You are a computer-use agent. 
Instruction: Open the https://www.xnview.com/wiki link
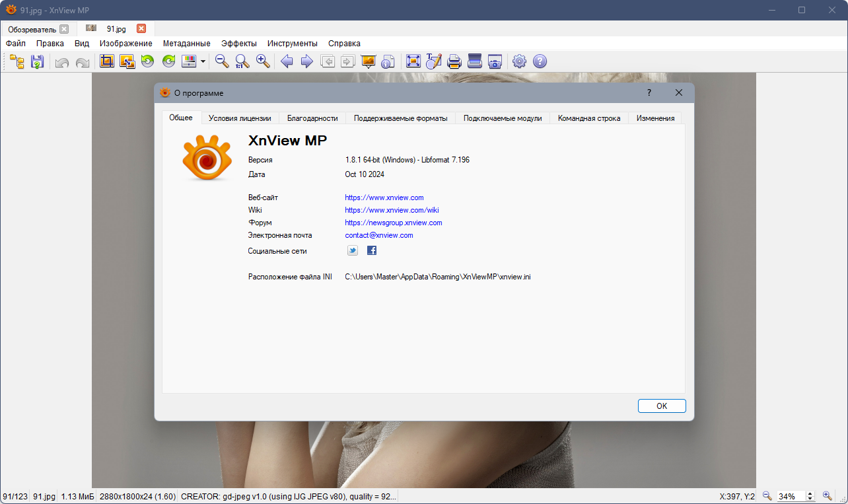(392, 210)
